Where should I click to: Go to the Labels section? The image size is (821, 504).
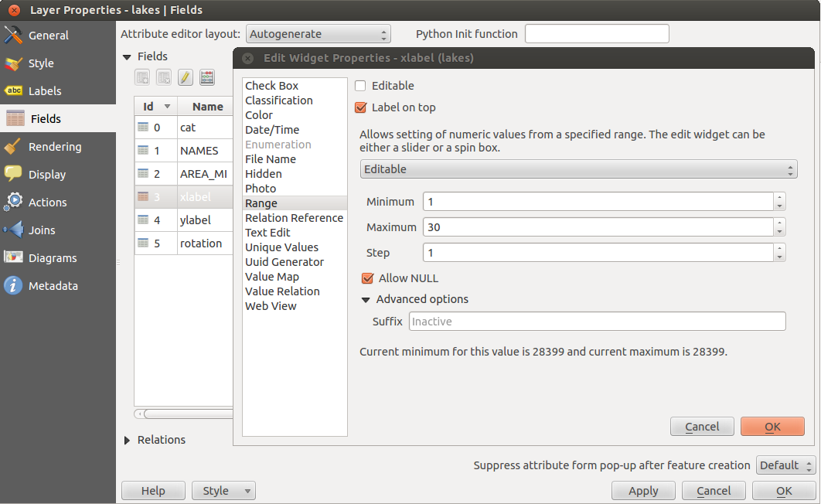click(44, 91)
